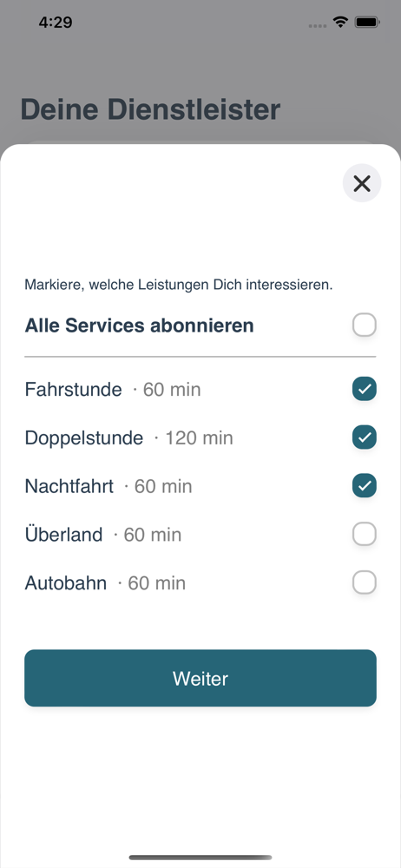Uncheck the Nachtfahrt checkbox
Image resolution: width=401 pixels, height=868 pixels.
pyautogui.click(x=365, y=485)
